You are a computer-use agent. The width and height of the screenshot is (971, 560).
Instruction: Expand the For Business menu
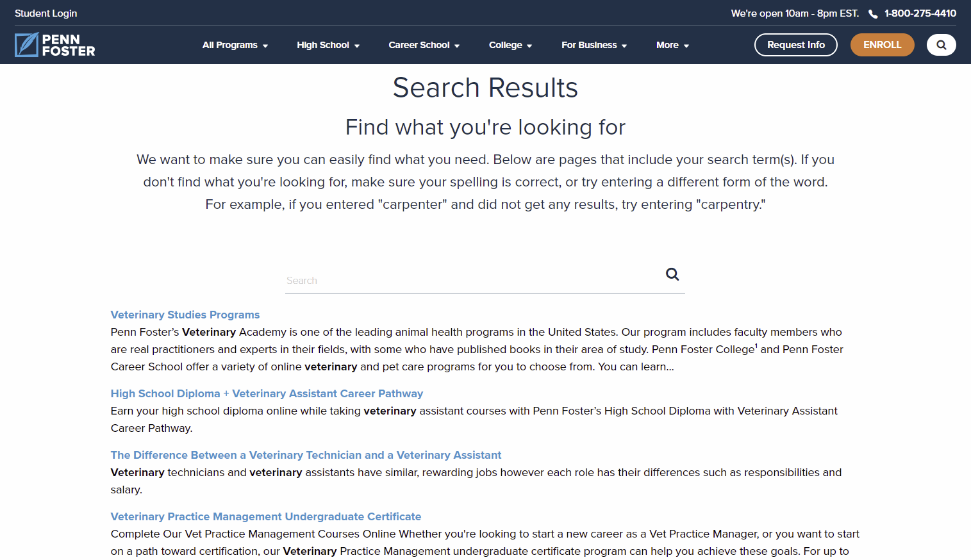coord(593,45)
